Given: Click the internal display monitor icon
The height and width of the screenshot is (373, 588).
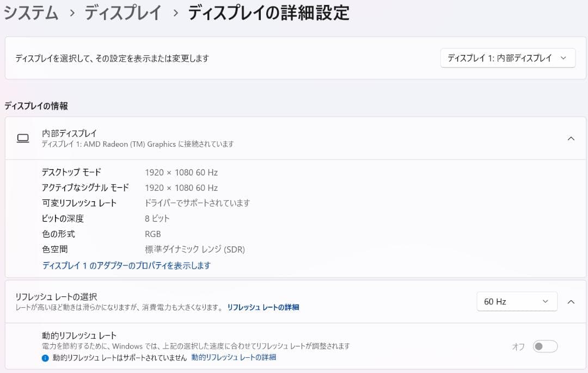Looking at the screenshot, I should 22,138.
